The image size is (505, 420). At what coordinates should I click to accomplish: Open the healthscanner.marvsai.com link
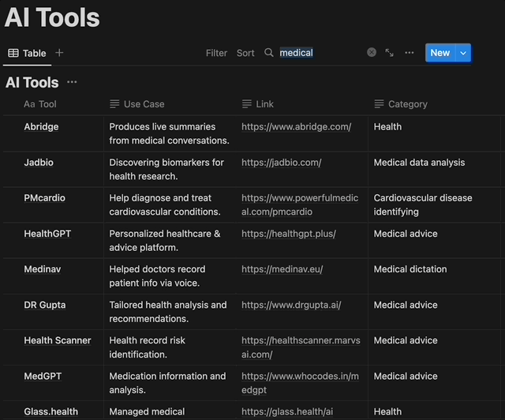pyautogui.click(x=301, y=347)
